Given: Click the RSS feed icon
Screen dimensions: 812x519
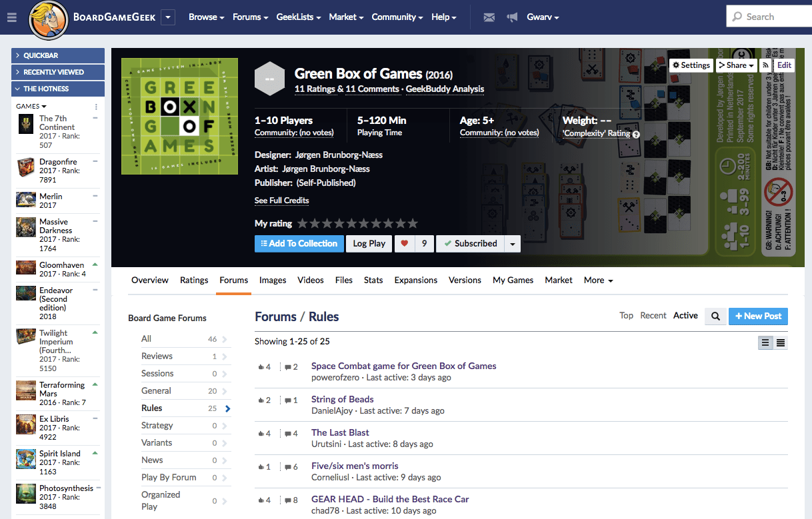Looking at the screenshot, I should 766,65.
